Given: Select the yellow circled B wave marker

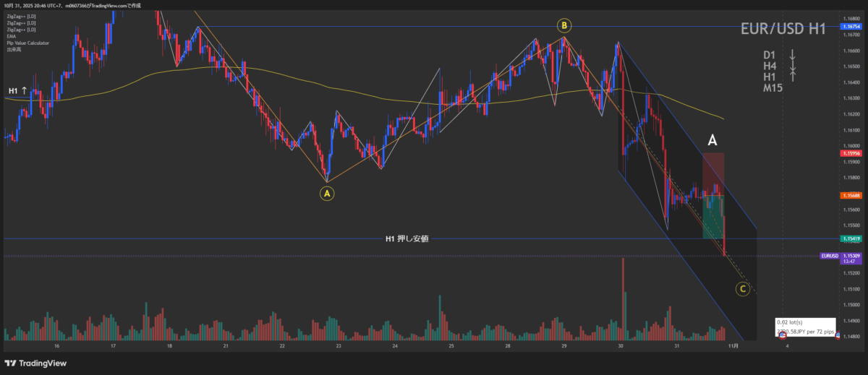Looking at the screenshot, I should pos(564,26).
